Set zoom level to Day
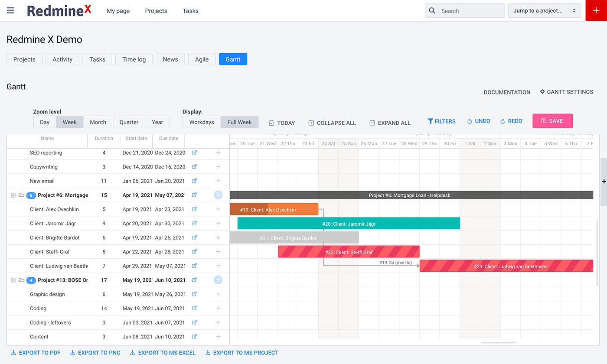This screenshot has height=364, width=607. [45, 122]
